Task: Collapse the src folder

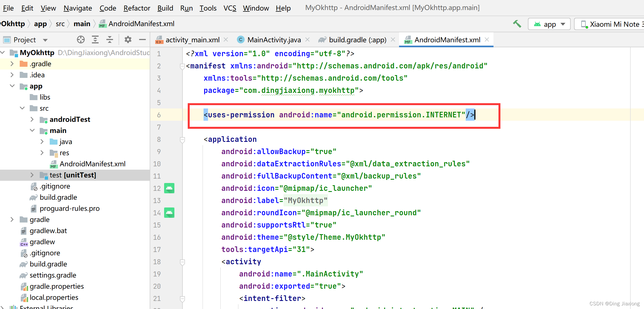Action: coord(22,108)
